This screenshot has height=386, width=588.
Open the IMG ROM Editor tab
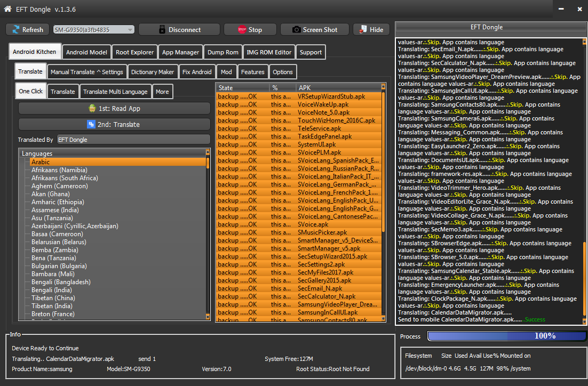[269, 52]
